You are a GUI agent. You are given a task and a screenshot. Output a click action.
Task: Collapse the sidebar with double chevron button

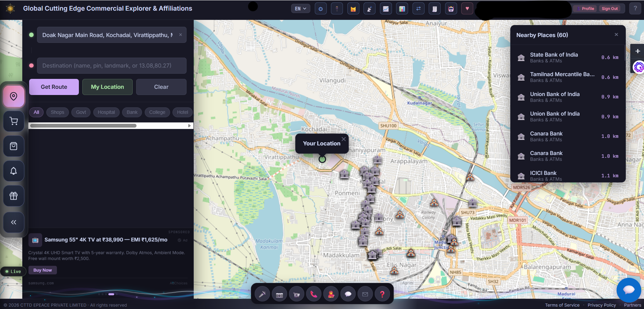coord(14,222)
